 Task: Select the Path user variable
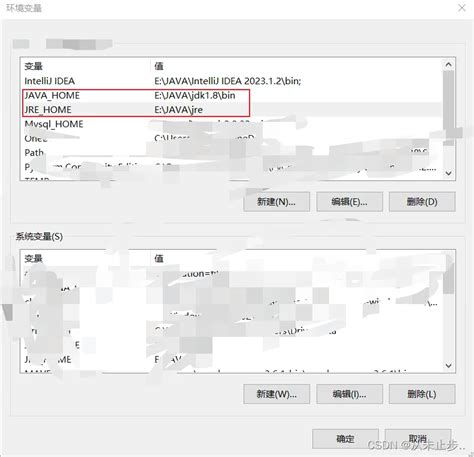pyautogui.click(x=232, y=153)
